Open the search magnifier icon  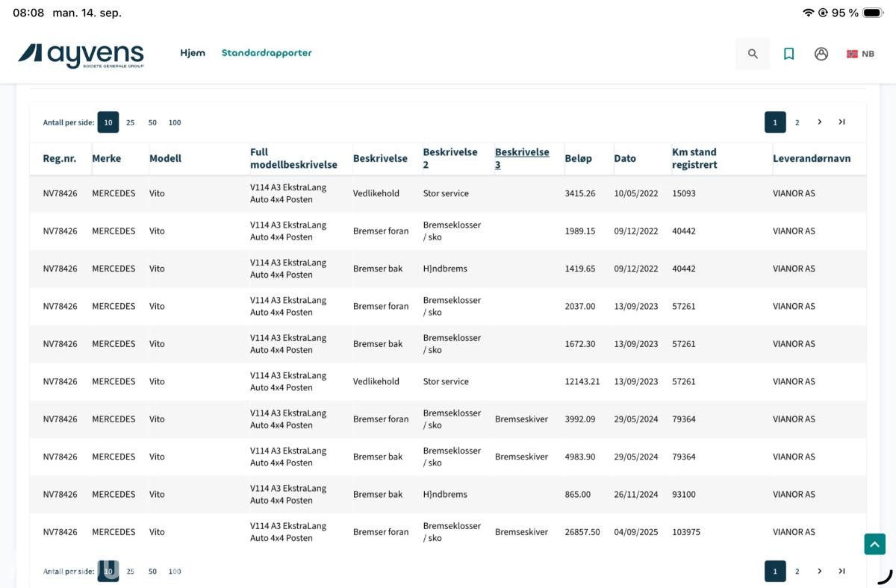pyautogui.click(x=753, y=54)
